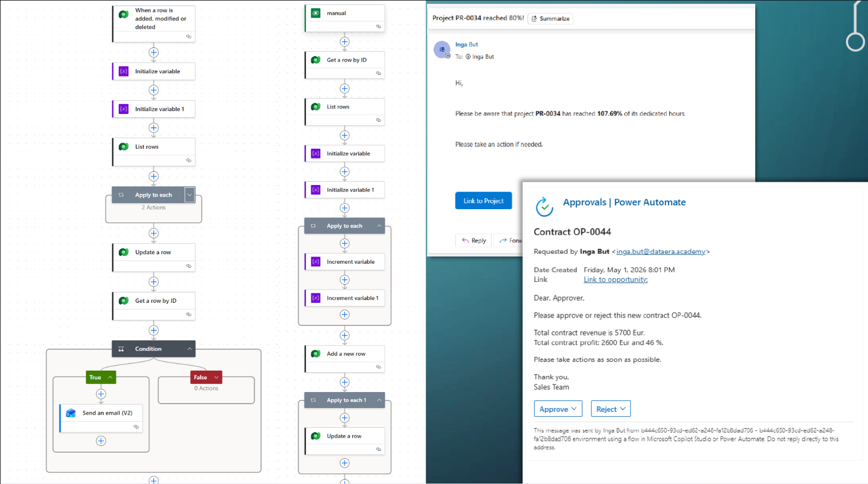
Task: Click the 'Contract OP-0044' heading
Action: coord(572,232)
